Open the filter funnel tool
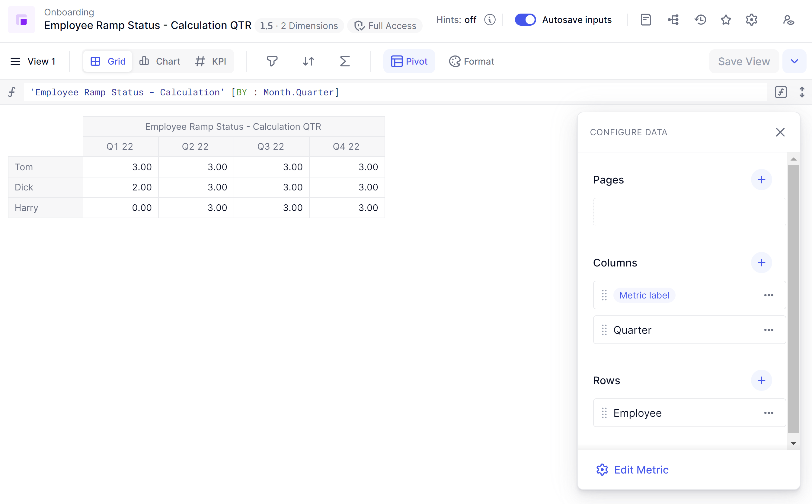Image resolution: width=812 pixels, height=504 pixels. coord(272,61)
